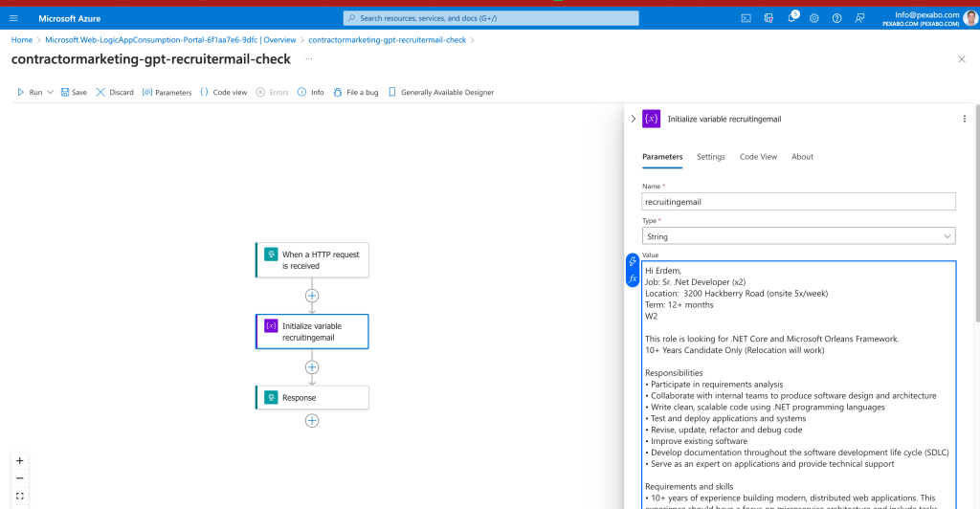
Task: Add a step after Initialize variable
Action: pyautogui.click(x=312, y=367)
